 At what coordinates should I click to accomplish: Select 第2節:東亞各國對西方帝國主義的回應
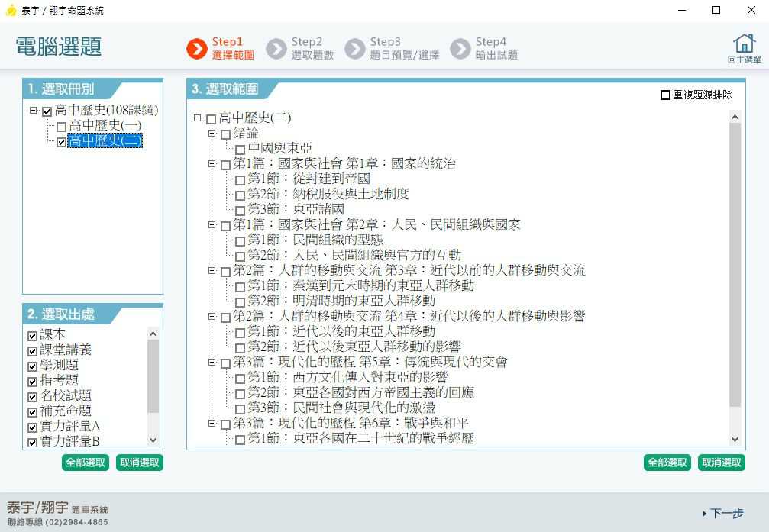pyautogui.click(x=360, y=392)
